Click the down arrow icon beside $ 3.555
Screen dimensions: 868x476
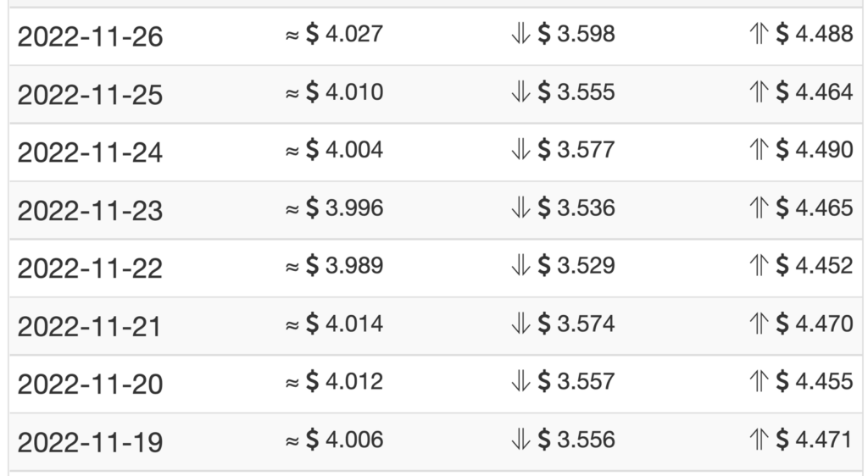[521, 92]
